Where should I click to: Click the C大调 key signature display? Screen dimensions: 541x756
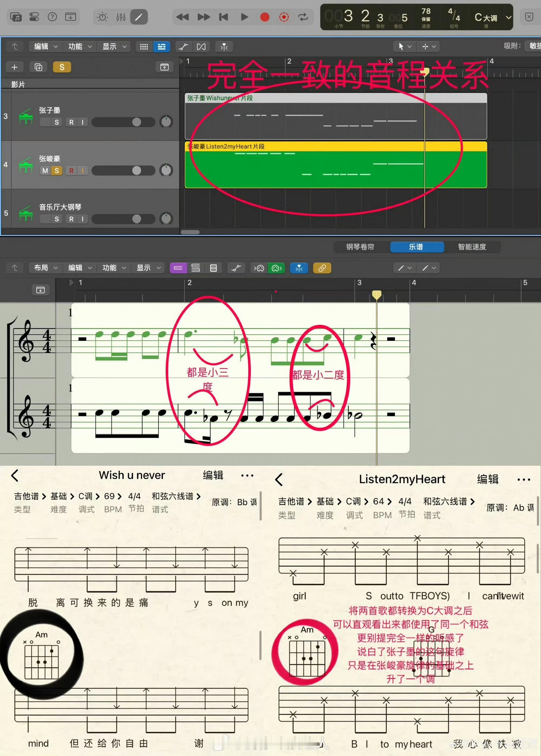(486, 17)
